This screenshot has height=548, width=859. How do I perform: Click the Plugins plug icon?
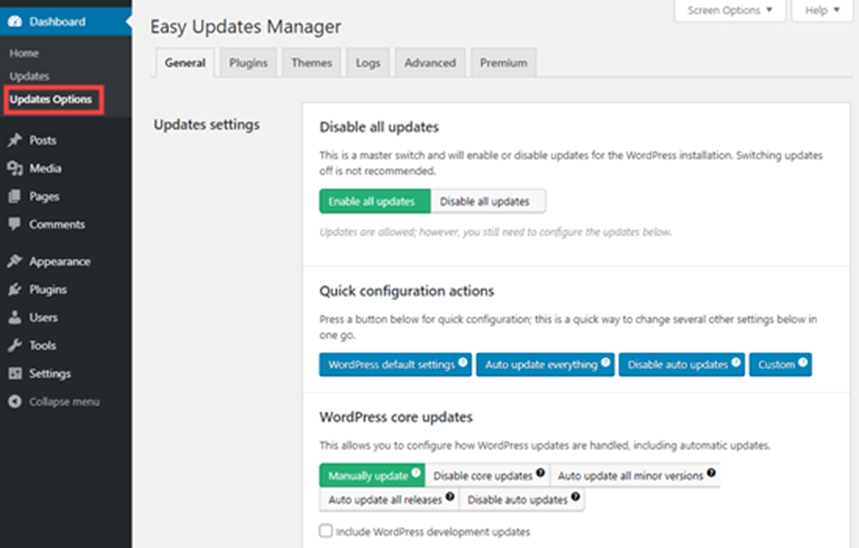point(15,289)
